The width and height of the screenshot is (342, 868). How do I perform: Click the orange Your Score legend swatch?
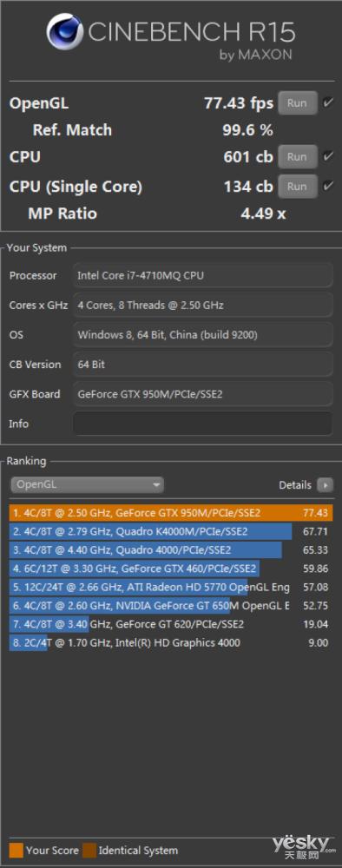pos(16,851)
